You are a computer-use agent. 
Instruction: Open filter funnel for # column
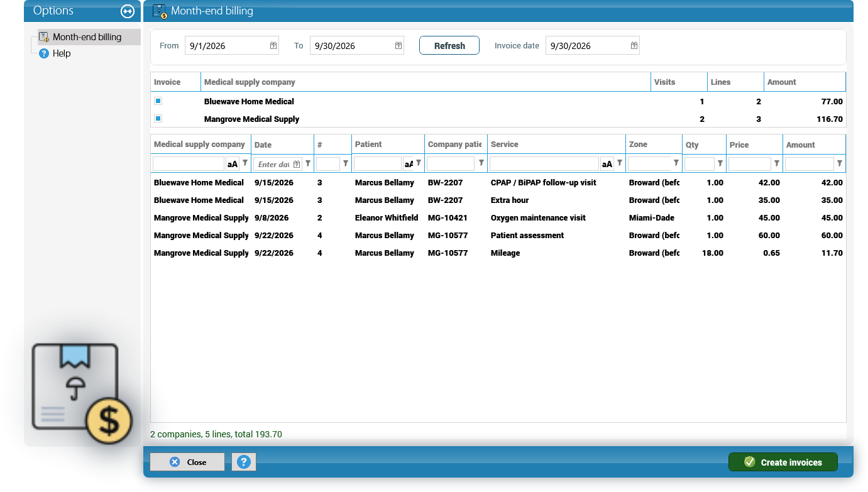(346, 163)
